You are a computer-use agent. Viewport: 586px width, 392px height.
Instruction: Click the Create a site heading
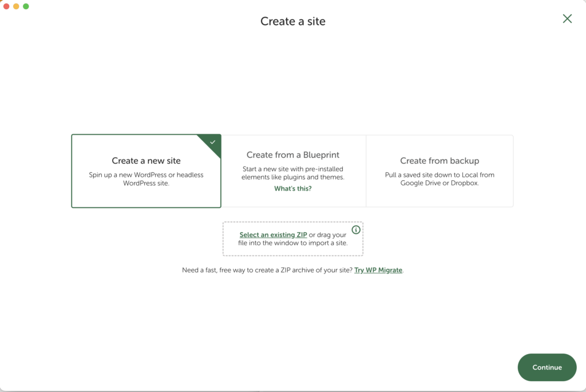click(x=293, y=22)
